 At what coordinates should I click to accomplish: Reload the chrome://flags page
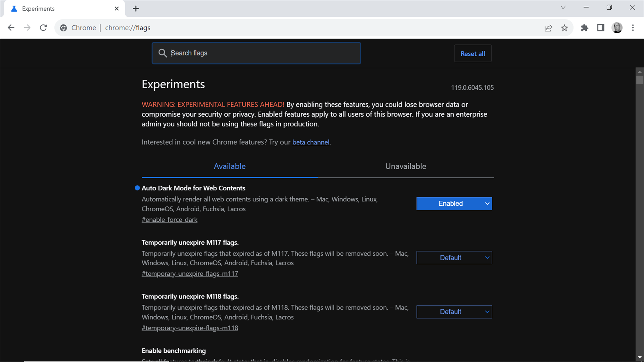(x=43, y=28)
